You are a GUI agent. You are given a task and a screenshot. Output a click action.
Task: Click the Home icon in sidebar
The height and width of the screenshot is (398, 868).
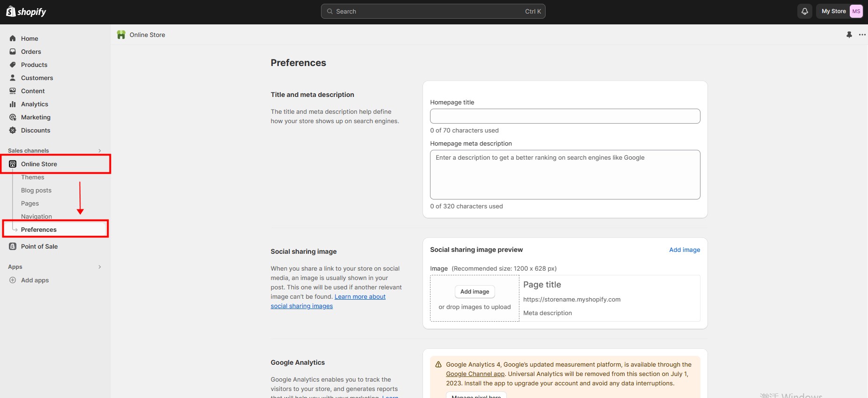[x=13, y=38]
